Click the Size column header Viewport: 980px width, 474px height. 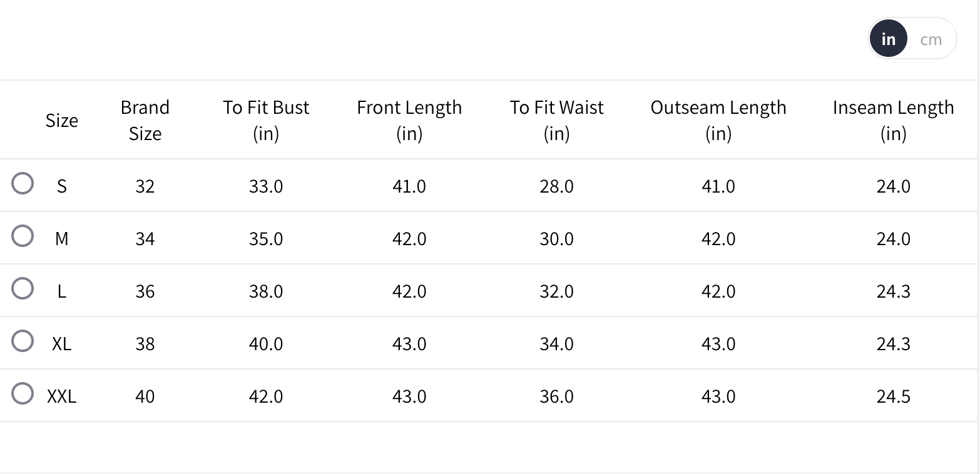tap(61, 121)
